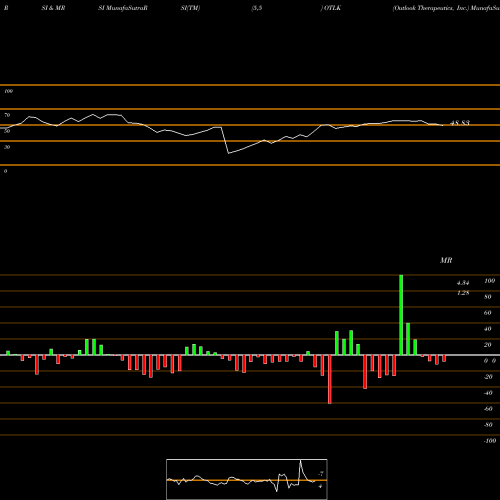Click the 4.84 value under MR

463,283
